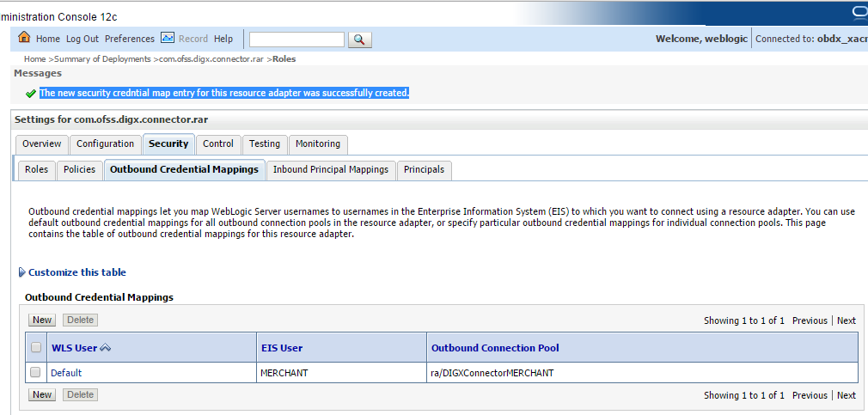
Task: Open the Help link
Action: (223, 39)
